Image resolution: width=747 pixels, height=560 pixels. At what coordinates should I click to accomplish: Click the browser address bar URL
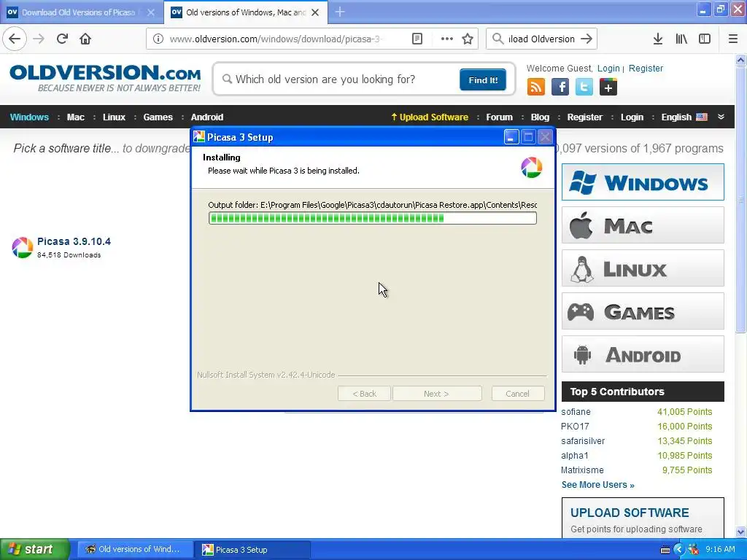[x=275, y=39]
